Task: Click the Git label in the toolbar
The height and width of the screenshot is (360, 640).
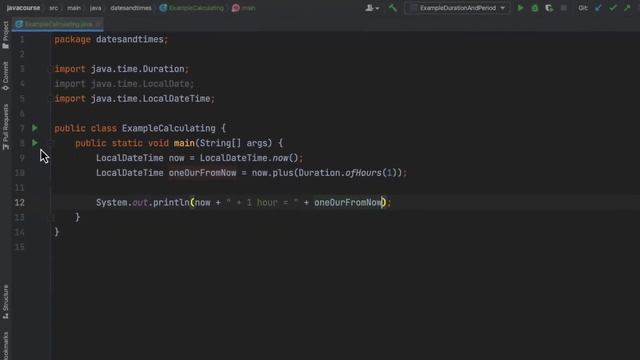Action: coord(582,8)
